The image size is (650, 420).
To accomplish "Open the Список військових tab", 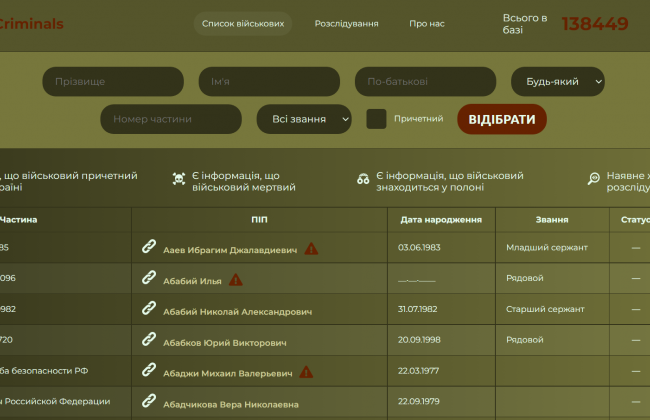I will pyautogui.click(x=242, y=23).
